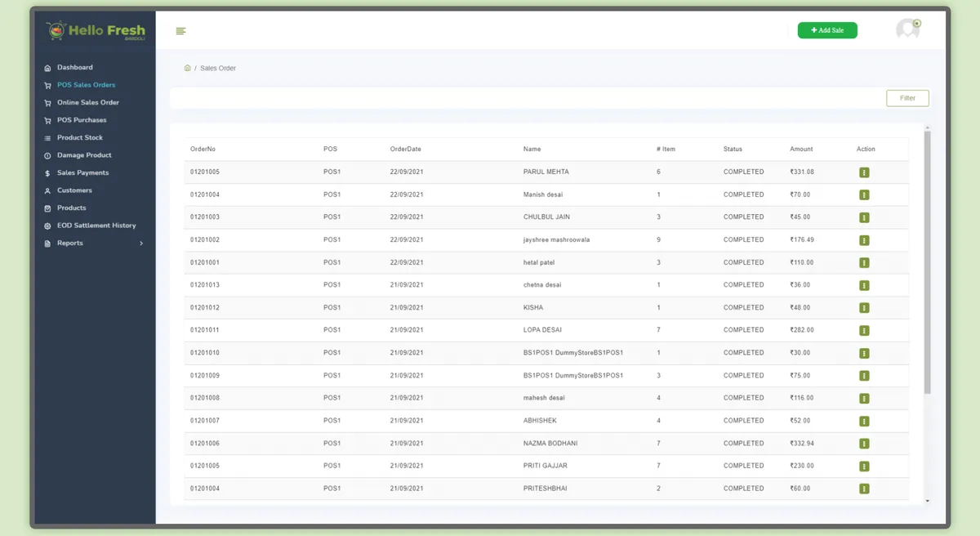Open POS Purchases from sidebar

82,120
